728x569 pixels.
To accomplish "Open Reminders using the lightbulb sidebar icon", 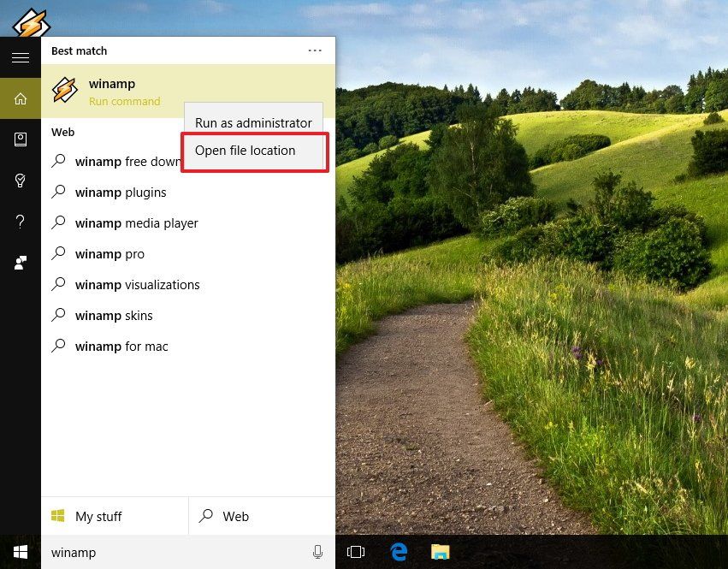I will click(21, 181).
